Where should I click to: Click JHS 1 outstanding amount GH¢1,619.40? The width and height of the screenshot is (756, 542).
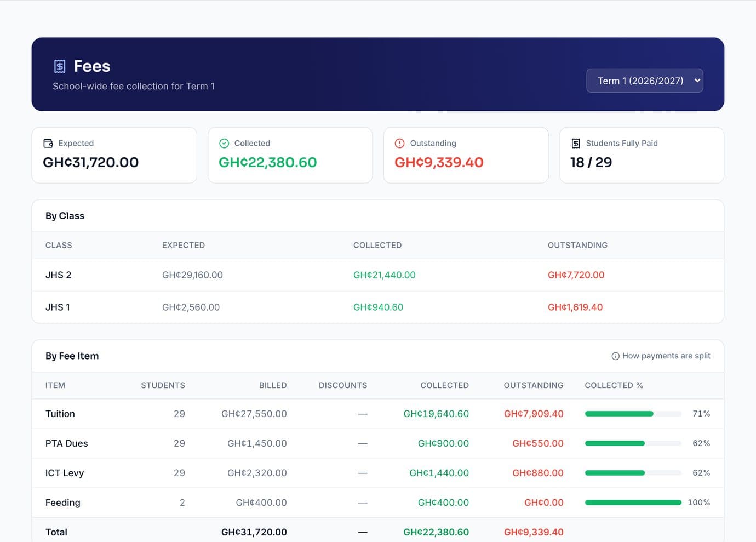tap(575, 307)
